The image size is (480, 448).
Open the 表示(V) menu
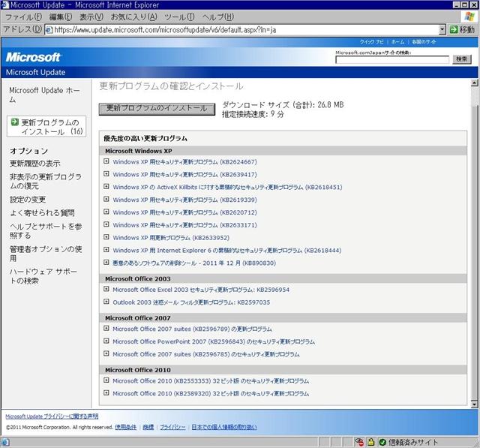tap(91, 17)
